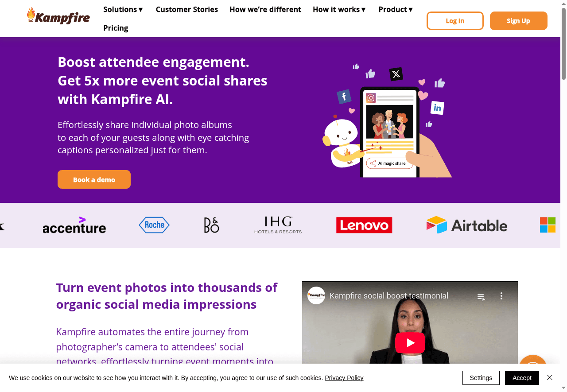The image size is (567, 392).
Task: Expand the Solutions dropdown menu
Action: [123, 9]
